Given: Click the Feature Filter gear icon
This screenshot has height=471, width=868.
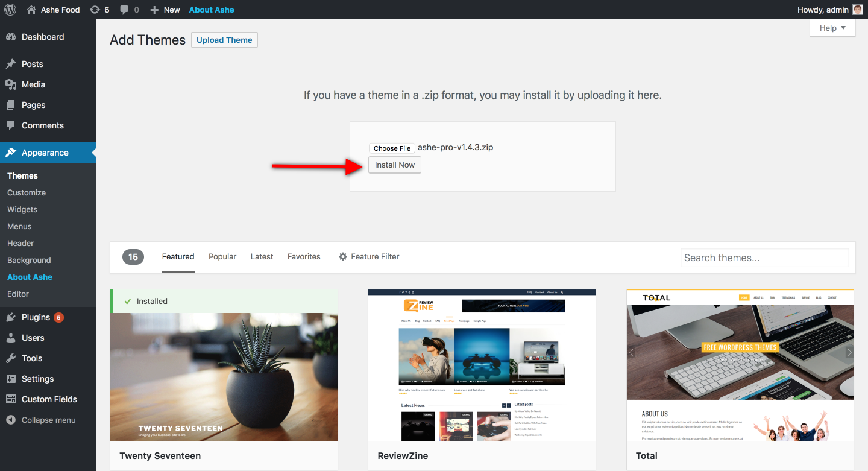Looking at the screenshot, I should coord(343,257).
